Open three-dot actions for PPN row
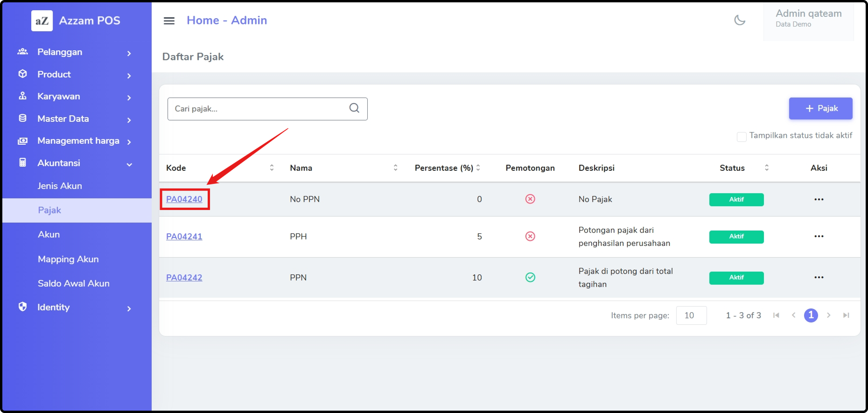The width and height of the screenshot is (868, 413). coord(819,277)
